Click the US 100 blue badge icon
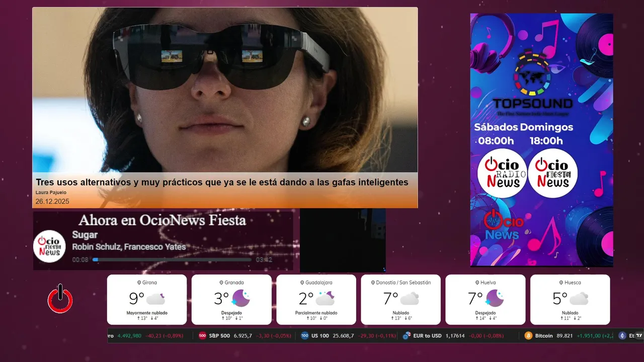 (x=304, y=335)
